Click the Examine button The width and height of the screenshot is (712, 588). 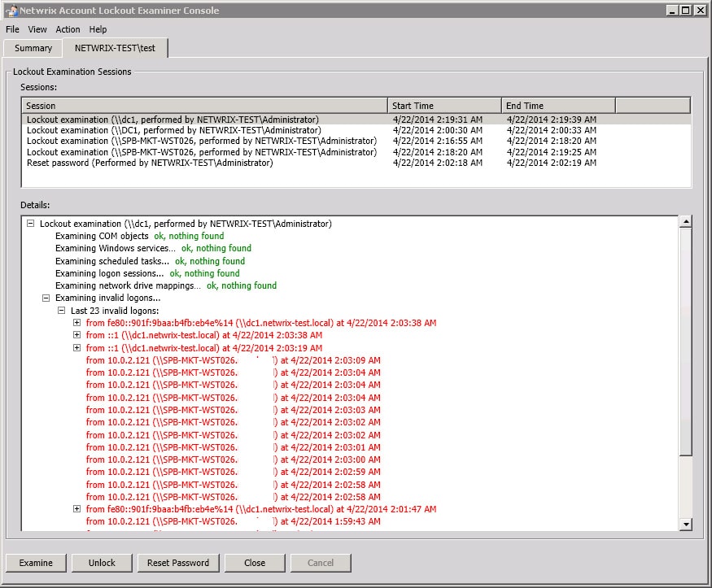click(x=36, y=563)
